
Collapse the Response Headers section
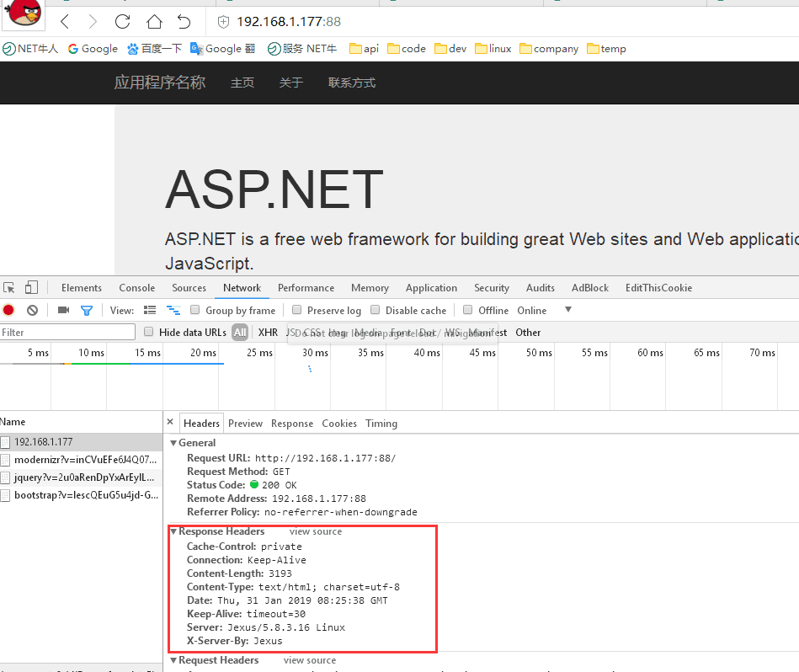pyautogui.click(x=173, y=532)
